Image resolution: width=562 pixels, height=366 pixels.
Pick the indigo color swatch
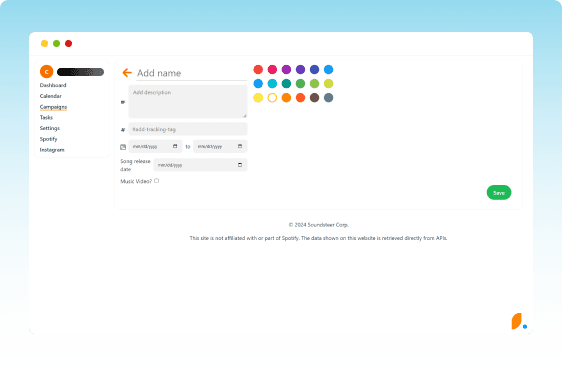coord(314,69)
